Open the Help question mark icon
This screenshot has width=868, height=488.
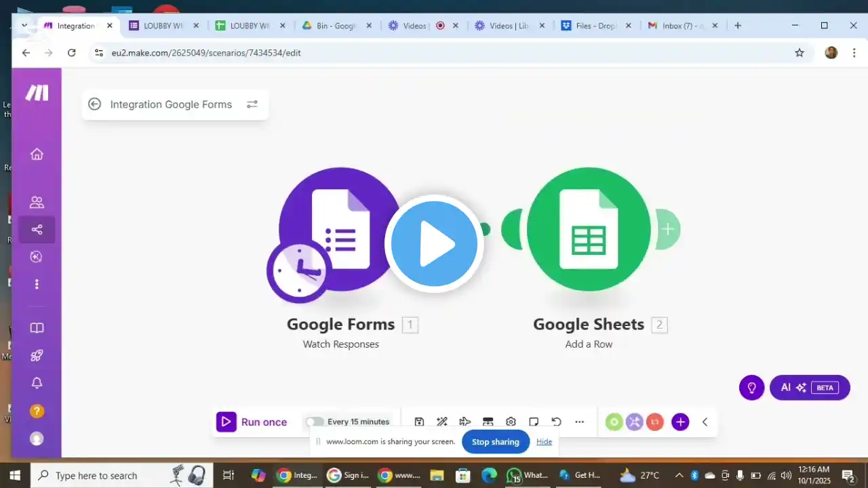(37, 411)
